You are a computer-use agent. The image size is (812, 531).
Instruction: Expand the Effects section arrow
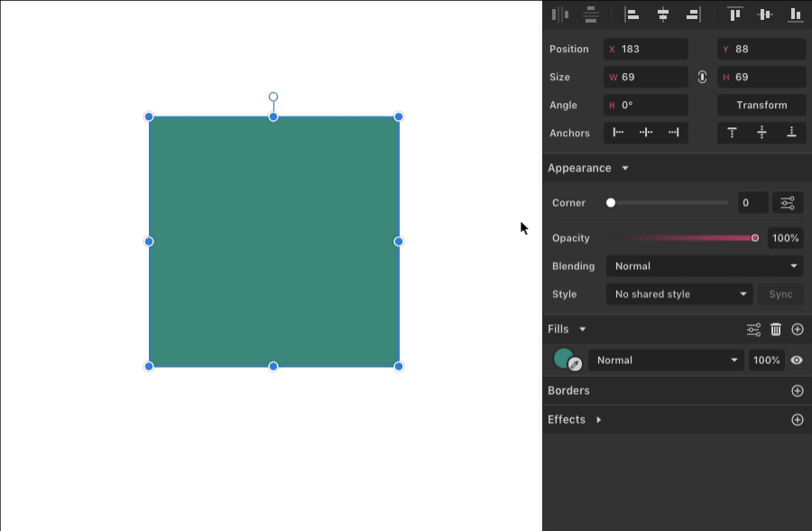coord(598,420)
